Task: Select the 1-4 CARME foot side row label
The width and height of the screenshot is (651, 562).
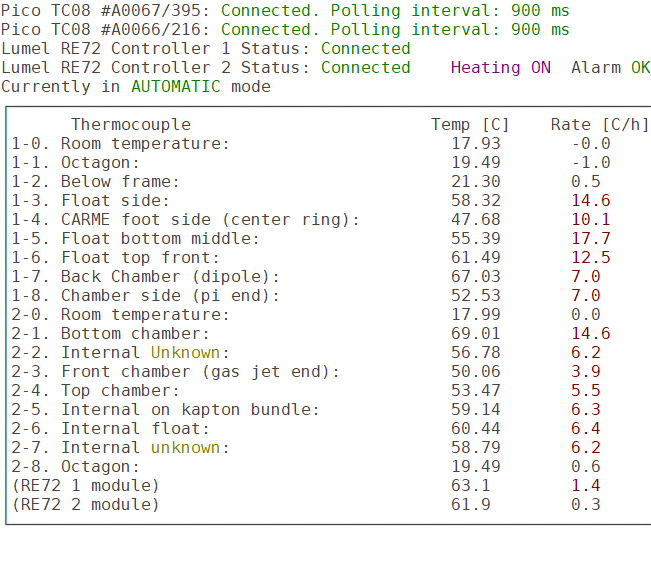Action: pyautogui.click(x=185, y=219)
